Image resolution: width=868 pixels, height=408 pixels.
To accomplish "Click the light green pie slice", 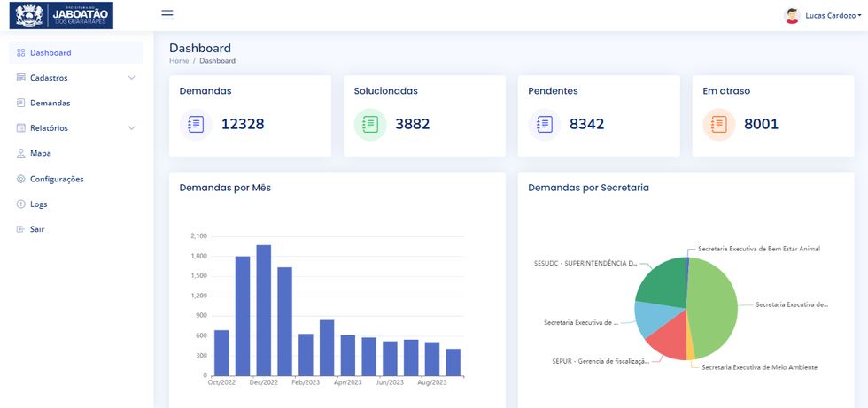I will tap(714, 307).
